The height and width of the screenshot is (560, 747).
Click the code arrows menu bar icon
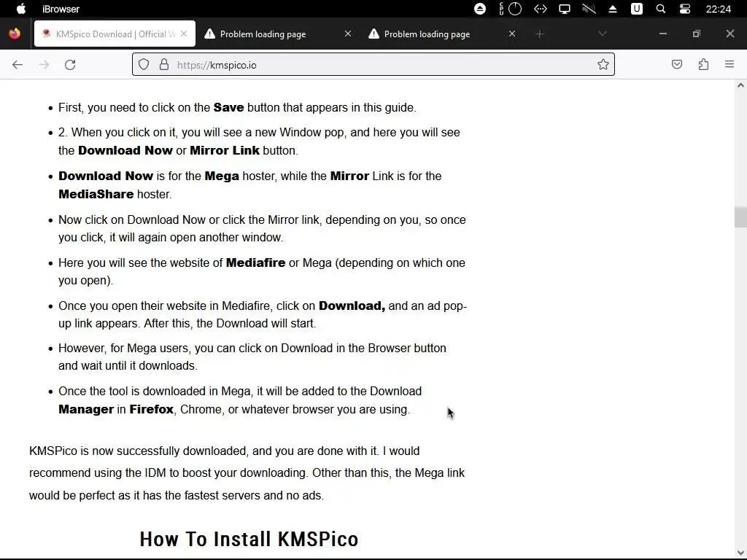click(x=541, y=9)
